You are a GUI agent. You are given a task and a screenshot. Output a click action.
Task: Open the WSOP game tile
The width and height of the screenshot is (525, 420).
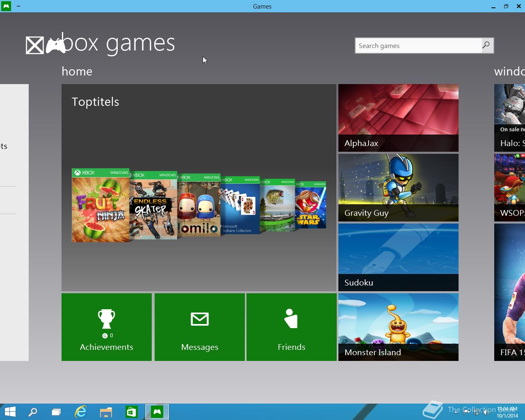509,187
